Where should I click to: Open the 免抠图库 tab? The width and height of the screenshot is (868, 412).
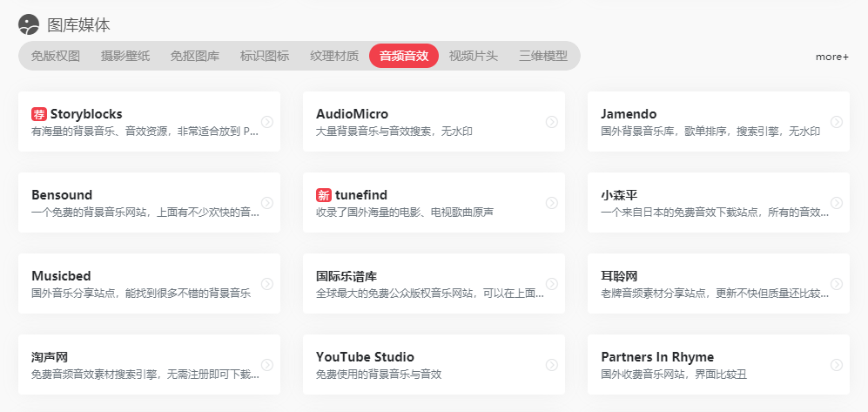tap(195, 56)
